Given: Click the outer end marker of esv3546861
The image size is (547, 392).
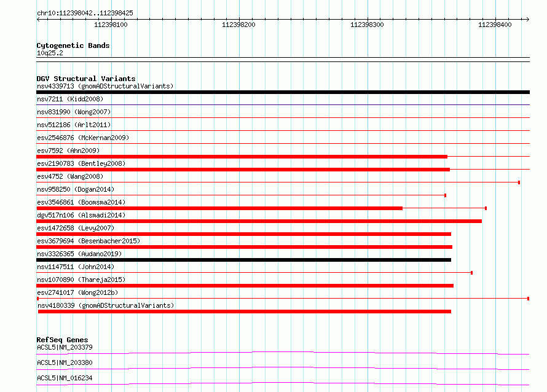Looking at the screenshot, I should tap(486, 208).
